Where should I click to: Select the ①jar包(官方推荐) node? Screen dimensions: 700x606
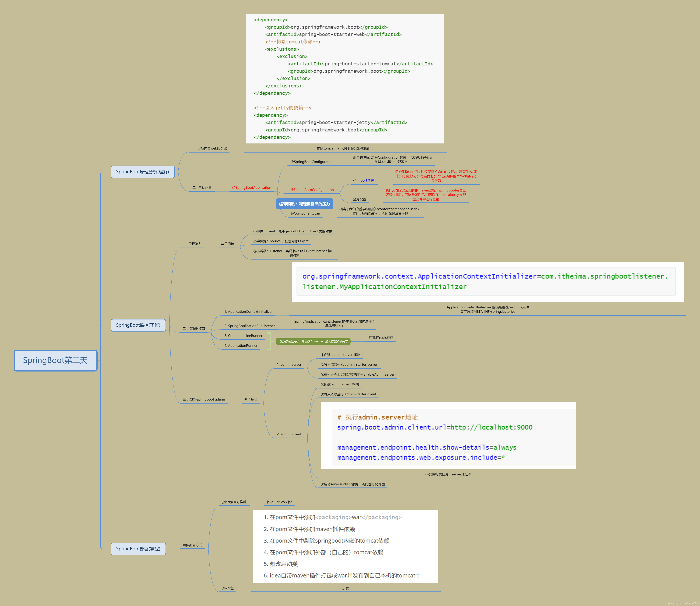pos(234,502)
